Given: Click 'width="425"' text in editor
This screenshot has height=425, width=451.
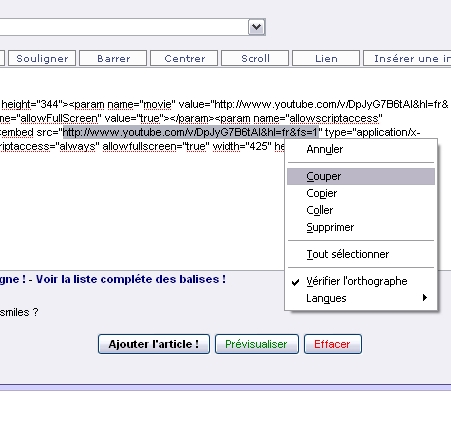Looking at the screenshot, I should pos(242,146).
